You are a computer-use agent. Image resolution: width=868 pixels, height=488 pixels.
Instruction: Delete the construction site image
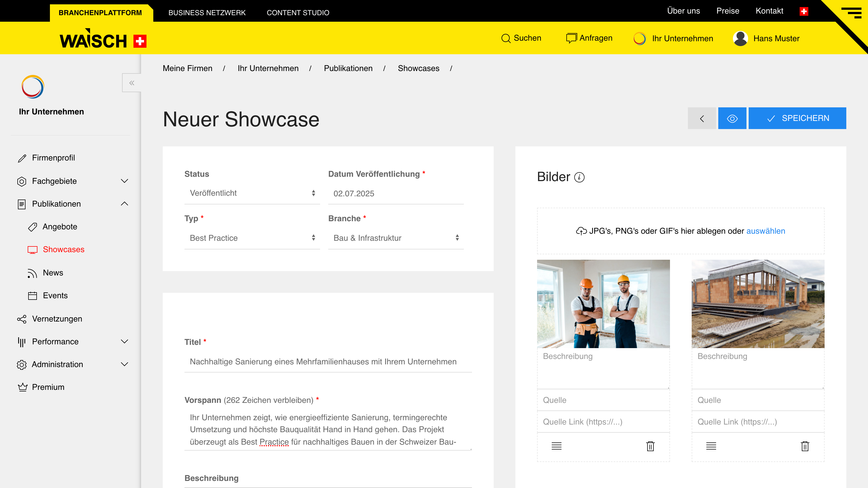coord(805,446)
